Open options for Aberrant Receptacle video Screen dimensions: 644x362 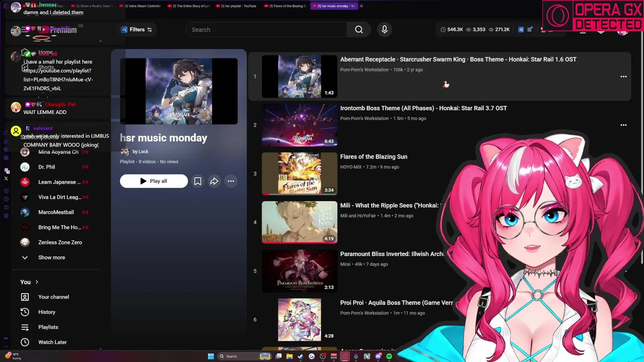(623, 76)
